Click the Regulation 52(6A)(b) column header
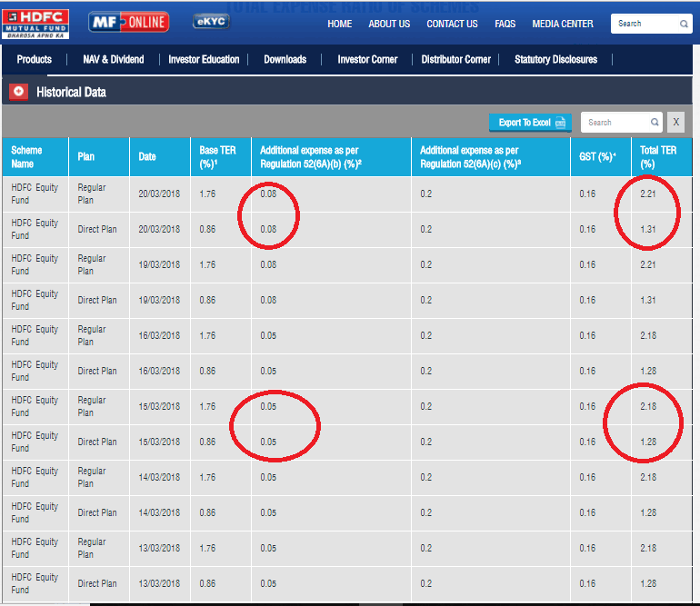The image size is (700, 606). pos(331,156)
